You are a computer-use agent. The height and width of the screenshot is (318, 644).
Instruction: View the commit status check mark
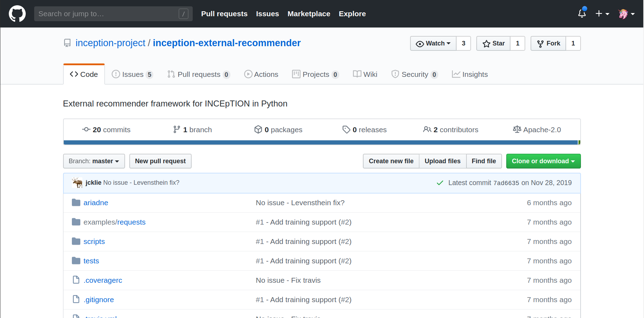(x=440, y=183)
